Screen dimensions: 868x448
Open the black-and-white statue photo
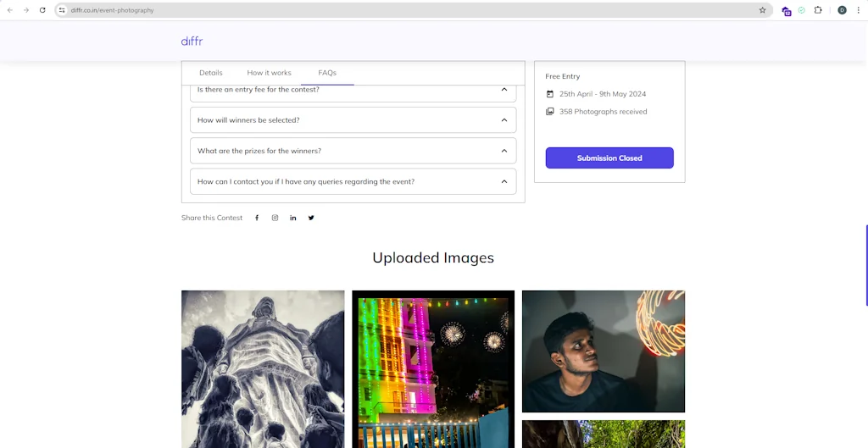(x=263, y=369)
